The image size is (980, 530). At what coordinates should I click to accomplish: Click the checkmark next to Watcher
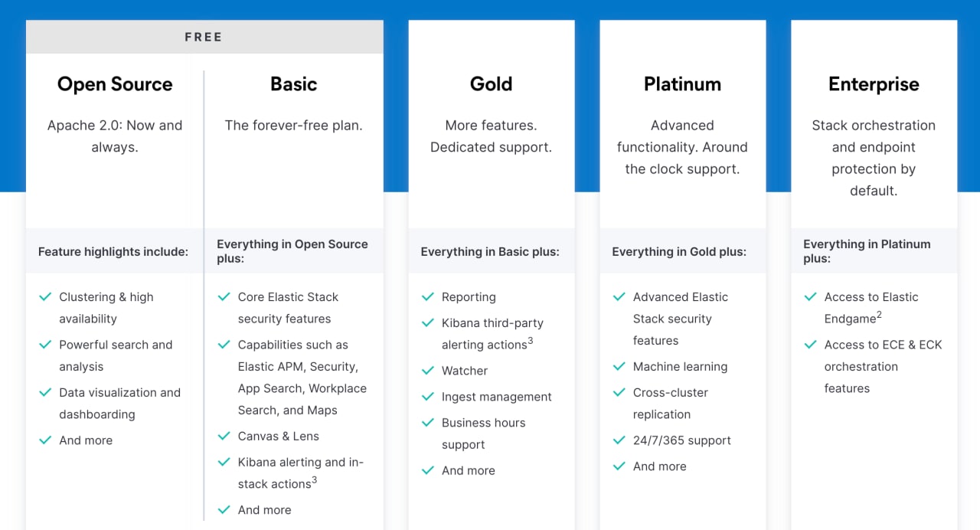tap(428, 370)
